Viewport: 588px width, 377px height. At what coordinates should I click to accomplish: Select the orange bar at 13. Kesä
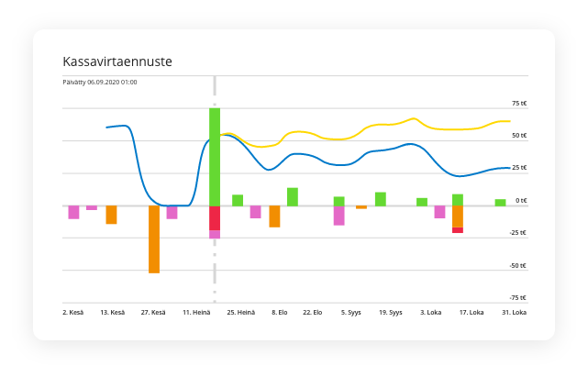click(x=111, y=215)
